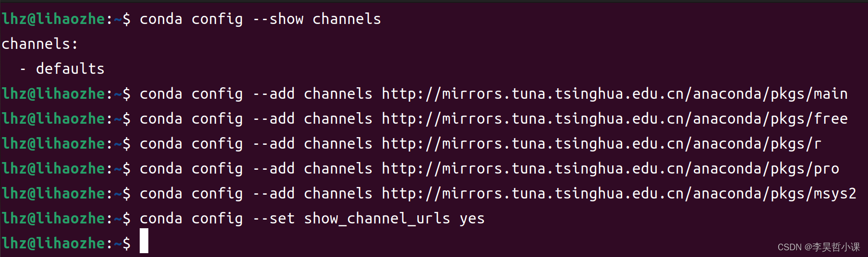Click '--add' in the pkgs/main command
This screenshot has height=257, width=868.
pyautogui.click(x=274, y=94)
